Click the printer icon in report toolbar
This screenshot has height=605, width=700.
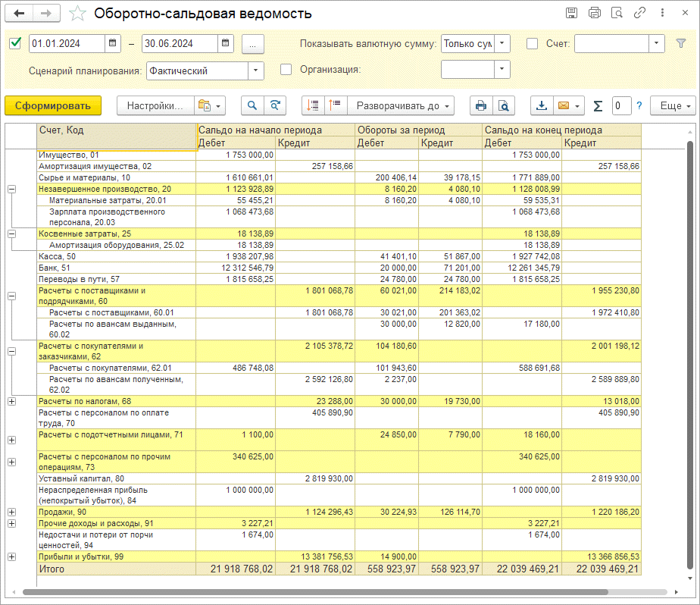pos(481,106)
